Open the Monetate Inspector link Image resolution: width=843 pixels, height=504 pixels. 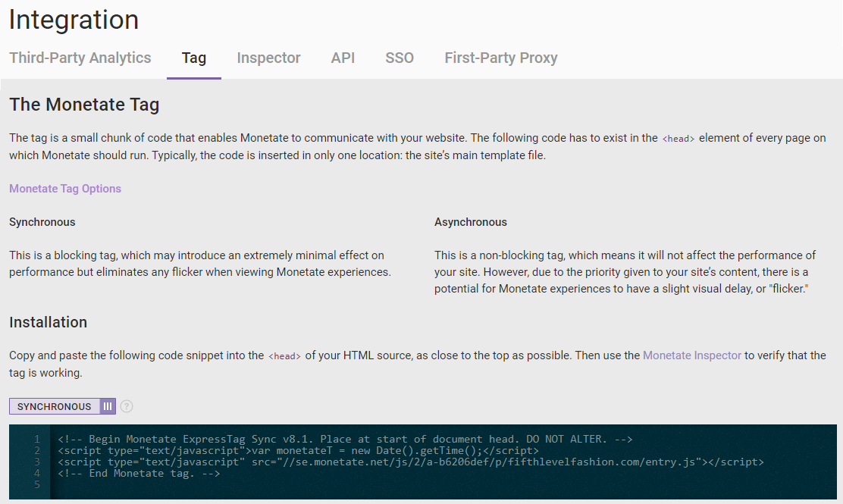692,355
